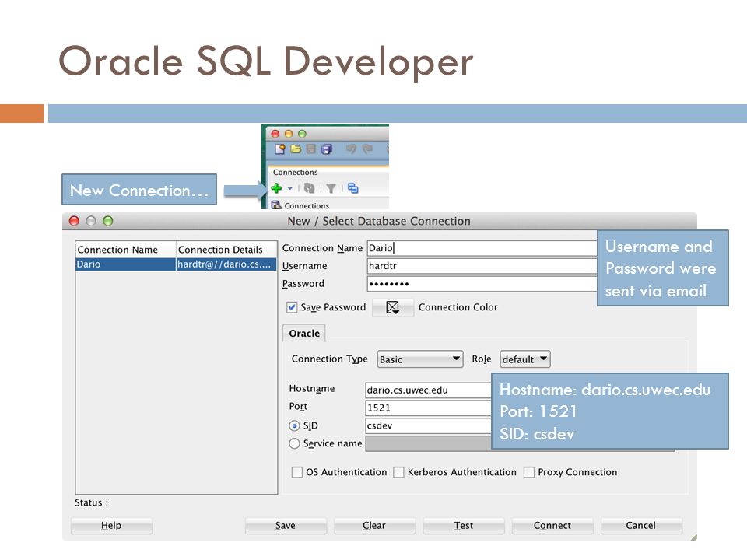Click the Cancel button
This screenshot has width=747, height=560.
(641, 525)
